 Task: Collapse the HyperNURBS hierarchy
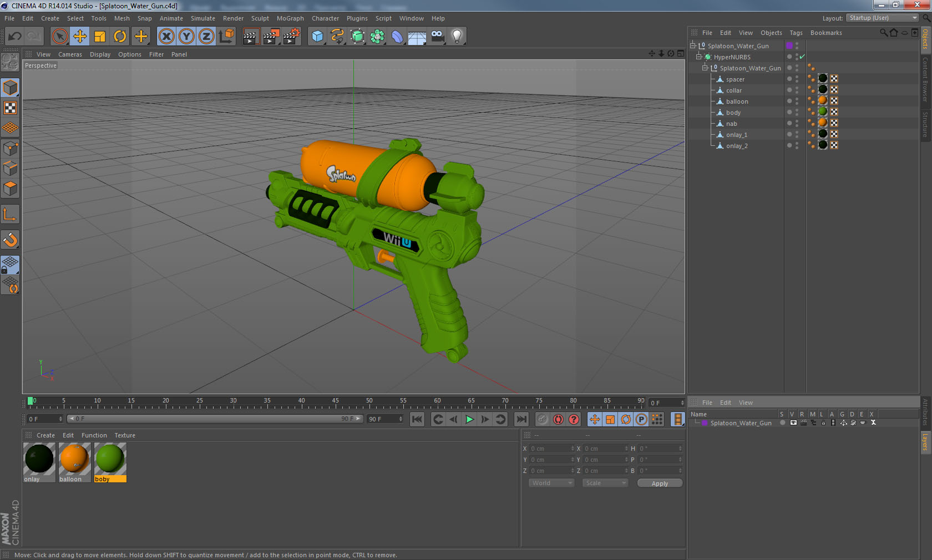pyautogui.click(x=699, y=57)
